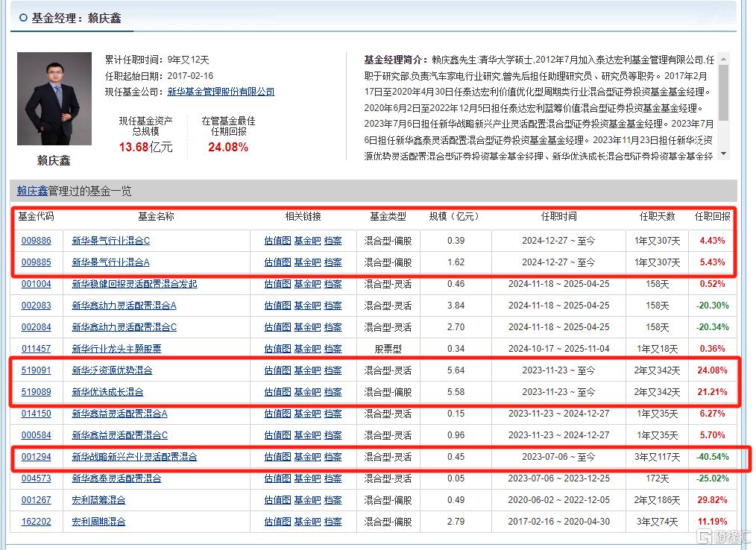Viewport: 756px width, 550px height.
Task: Click the up arrow of the manager bio scrollbar
Action: click(722, 59)
